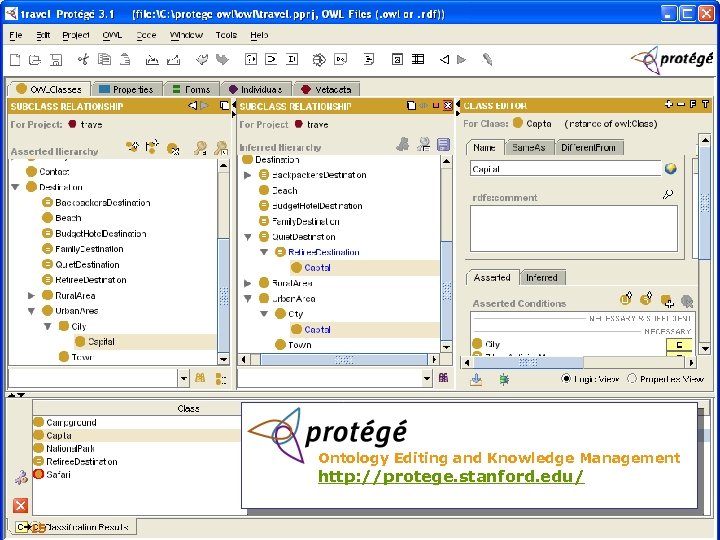Click the protege.stanford.edu link
720x540 pixels.
(x=451, y=476)
